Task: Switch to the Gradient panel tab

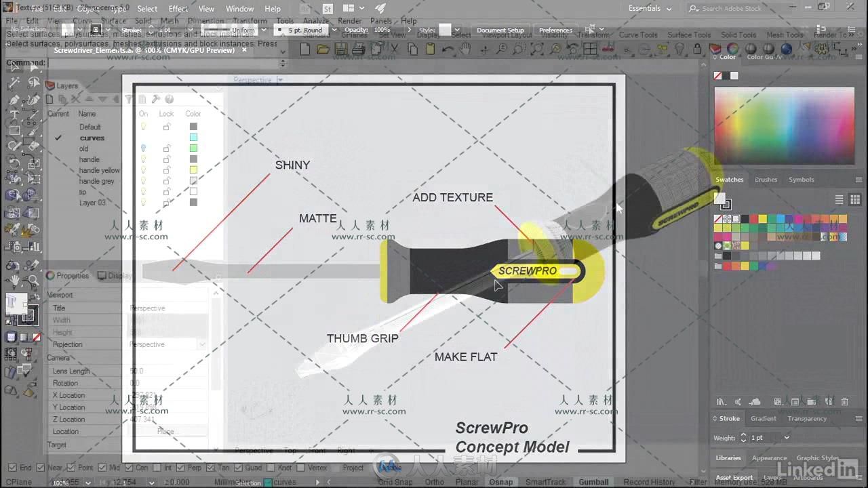Action: (763, 418)
